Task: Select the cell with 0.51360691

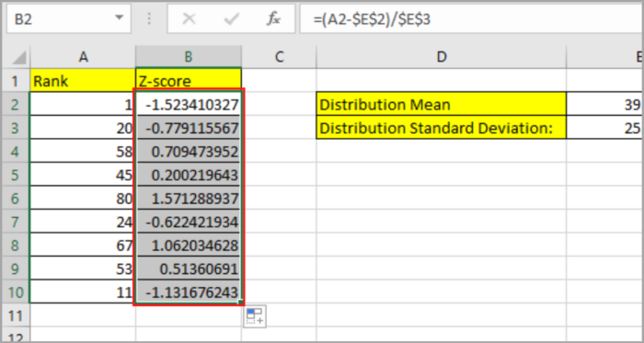Action: pyautogui.click(x=189, y=269)
